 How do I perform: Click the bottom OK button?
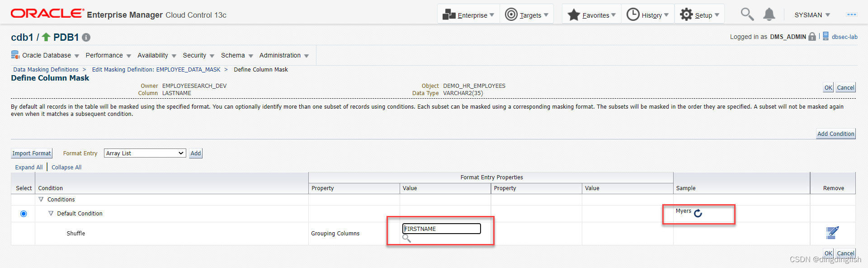(x=828, y=253)
